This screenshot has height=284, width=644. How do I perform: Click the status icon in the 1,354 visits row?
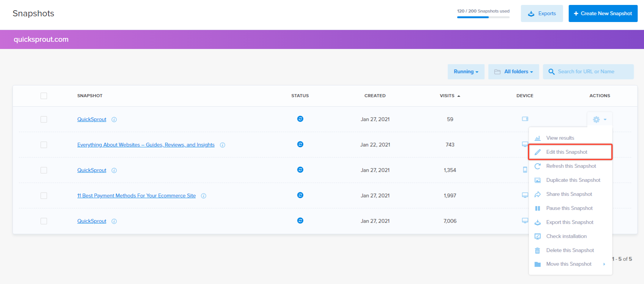pos(300,170)
